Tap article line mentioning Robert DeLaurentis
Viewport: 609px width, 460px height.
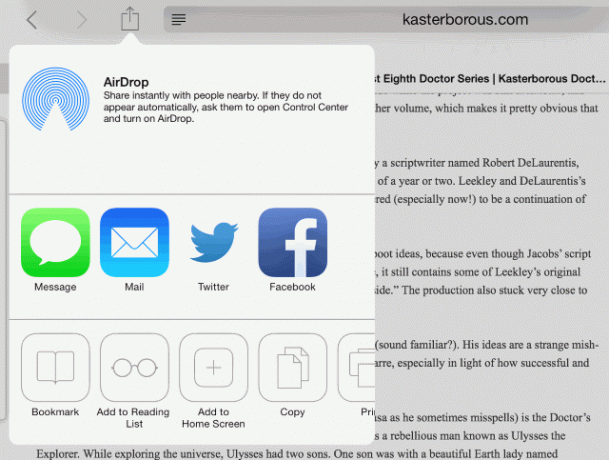pos(477,162)
